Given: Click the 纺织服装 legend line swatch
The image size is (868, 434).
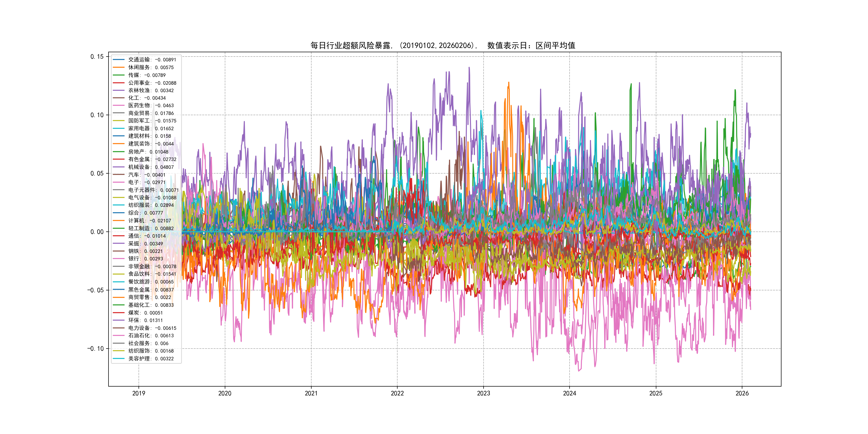Looking at the screenshot, I should 119,205.
